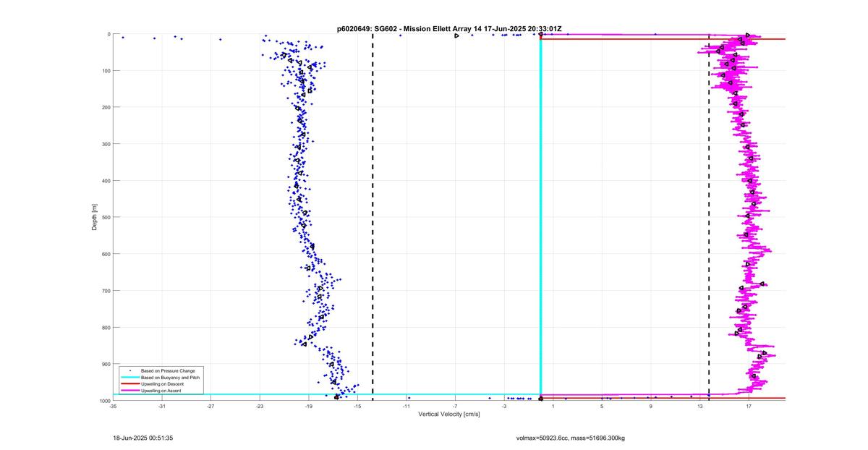This screenshot has height=450, width=868.
Task: Click x-axis tick label '-15'
Action: 357,406
